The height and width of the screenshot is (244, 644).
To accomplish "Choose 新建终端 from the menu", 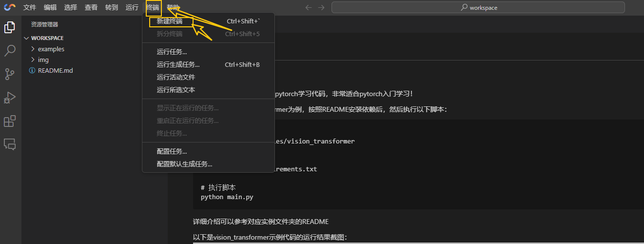I will [208, 21].
